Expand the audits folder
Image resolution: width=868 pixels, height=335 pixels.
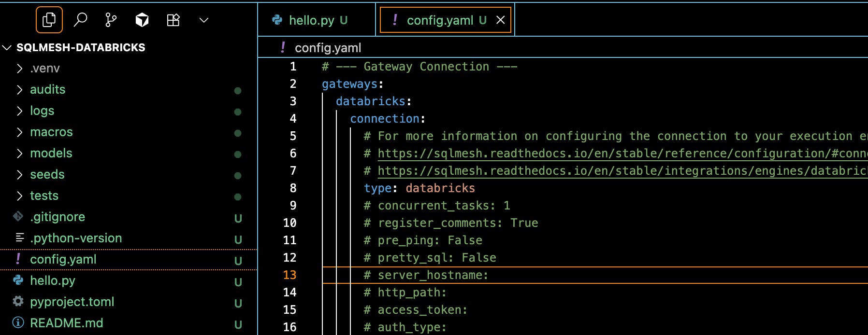click(19, 90)
